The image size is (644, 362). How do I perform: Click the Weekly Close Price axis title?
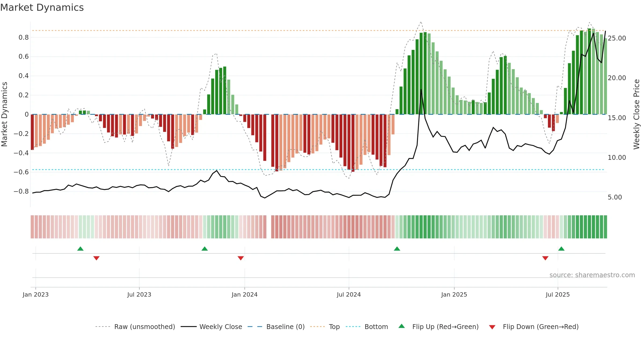636,114
